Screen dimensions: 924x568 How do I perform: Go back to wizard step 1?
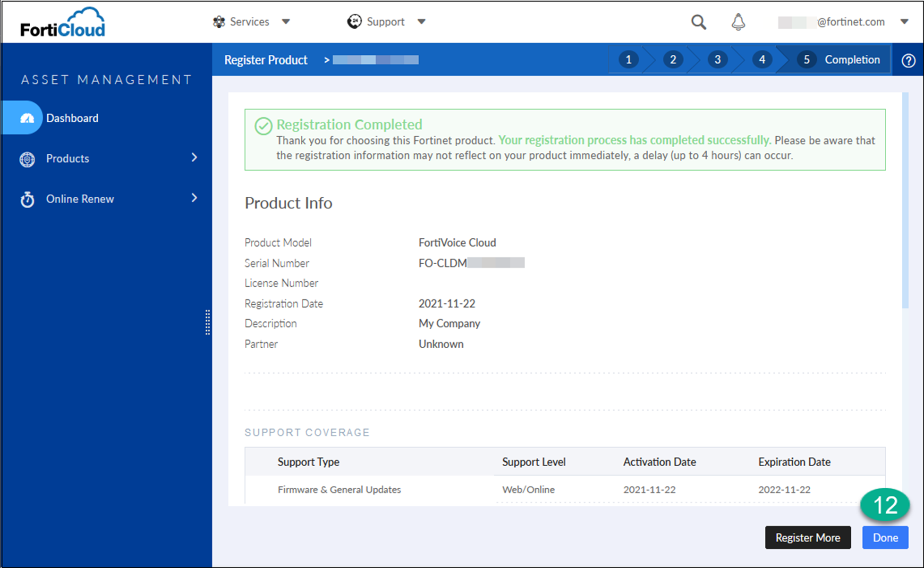pos(628,59)
